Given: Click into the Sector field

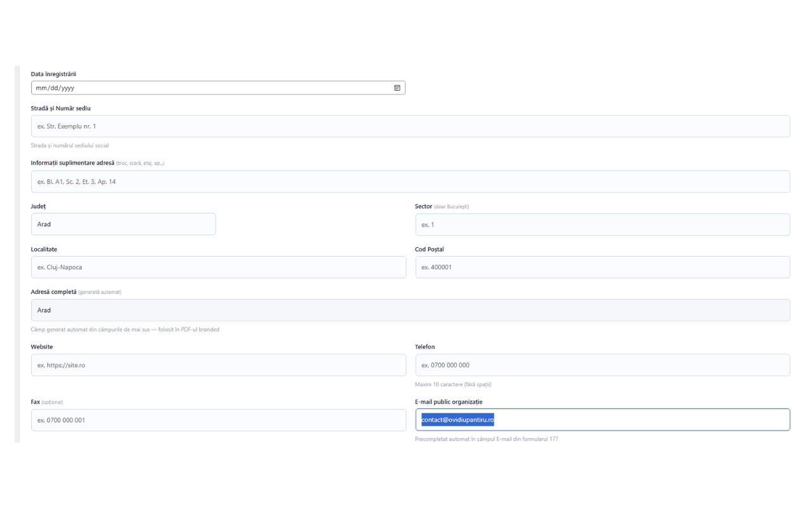Looking at the screenshot, I should click(x=603, y=225).
